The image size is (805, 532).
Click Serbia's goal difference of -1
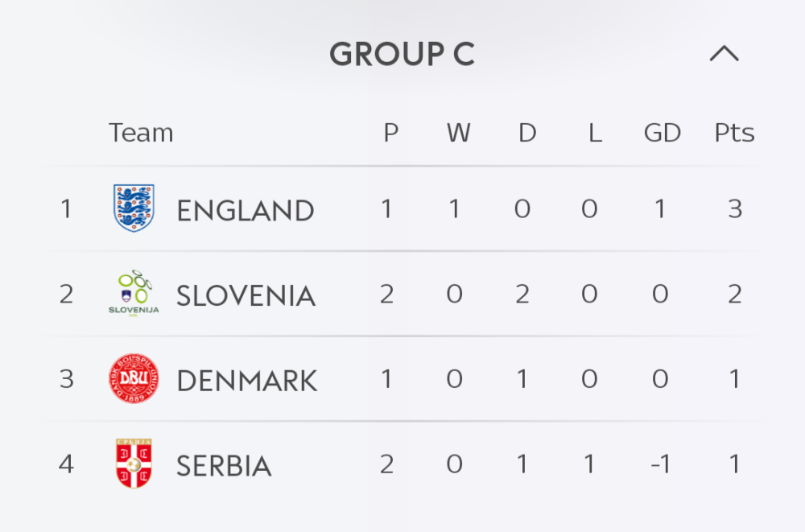click(x=660, y=464)
